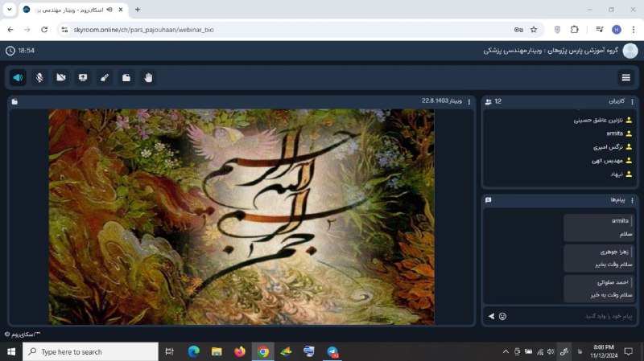Raise hand in the webinar
The width and height of the screenshot is (644, 361).
pyautogui.click(x=148, y=77)
